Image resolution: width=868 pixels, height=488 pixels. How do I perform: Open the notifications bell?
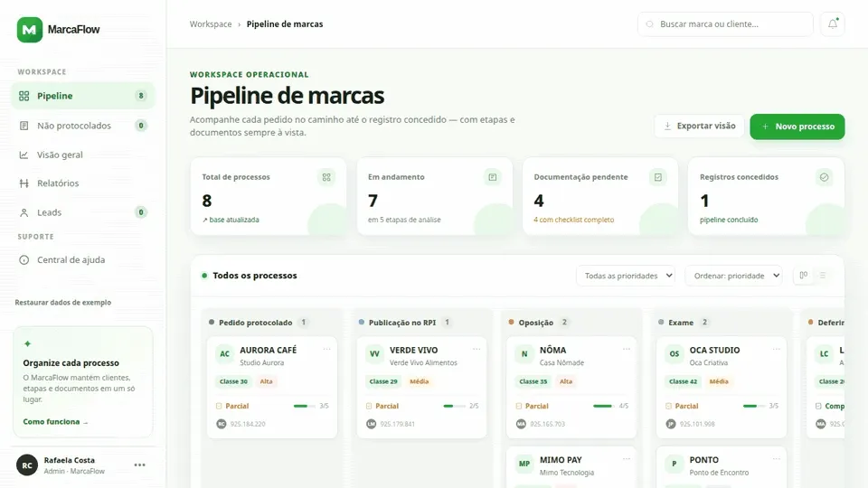[x=833, y=23]
